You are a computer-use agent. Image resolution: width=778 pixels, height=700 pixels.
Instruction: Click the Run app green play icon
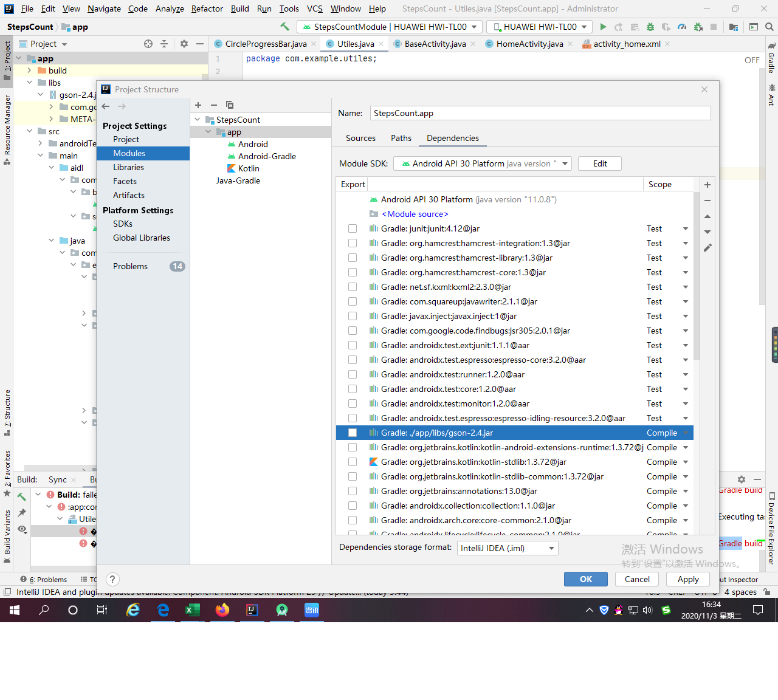(603, 27)
